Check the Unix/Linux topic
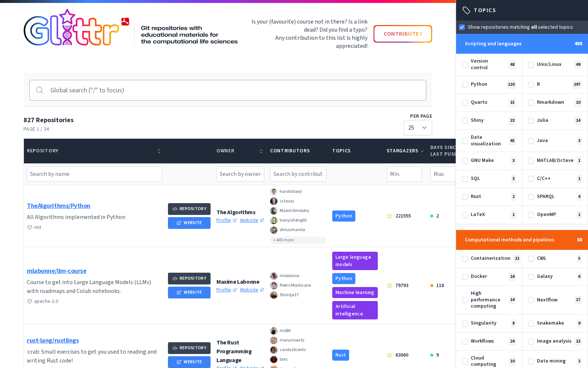The image size is (588, 368). tap(531, 65)
